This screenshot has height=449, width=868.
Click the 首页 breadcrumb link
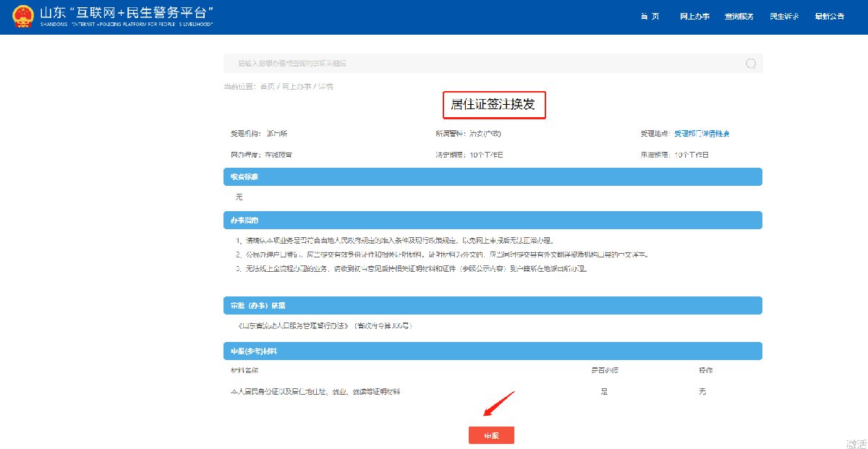[x=268, y=86]
